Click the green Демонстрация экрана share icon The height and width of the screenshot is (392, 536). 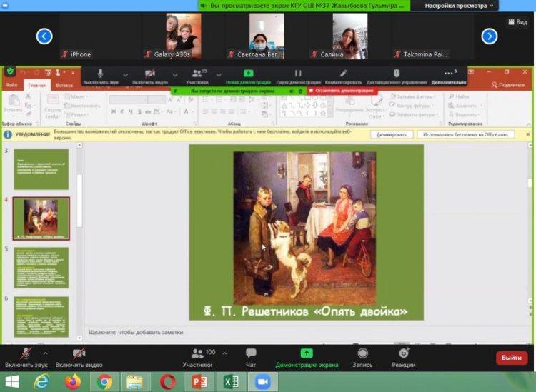(x=307, y=353)
